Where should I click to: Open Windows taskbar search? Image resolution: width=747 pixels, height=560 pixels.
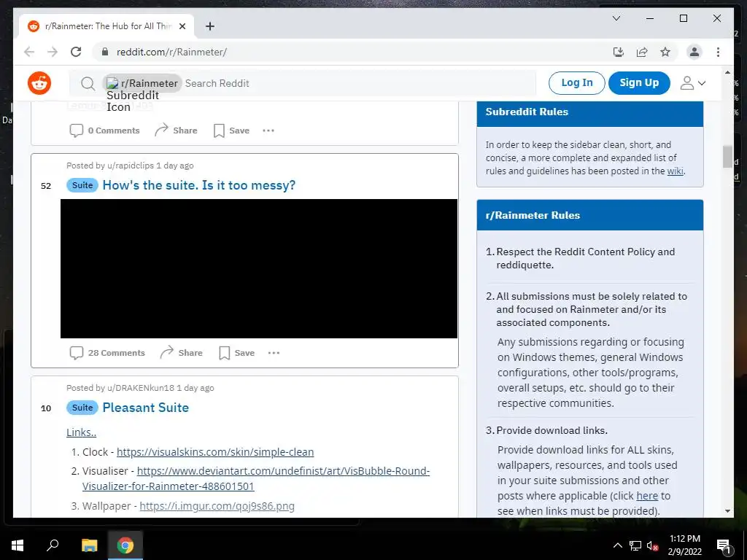coord(53,545)
